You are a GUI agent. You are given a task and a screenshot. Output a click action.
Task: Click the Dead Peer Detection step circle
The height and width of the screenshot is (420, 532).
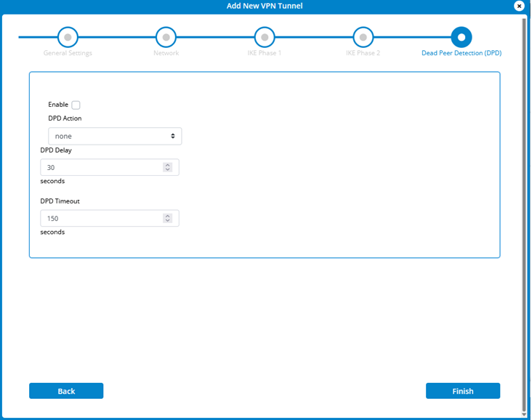pyautogui.click(x=461, y=37)
